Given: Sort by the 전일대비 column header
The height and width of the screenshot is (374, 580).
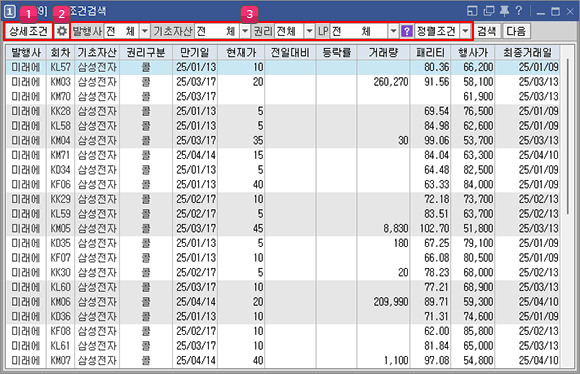Looking at the screenshot, I should [290, 53].
